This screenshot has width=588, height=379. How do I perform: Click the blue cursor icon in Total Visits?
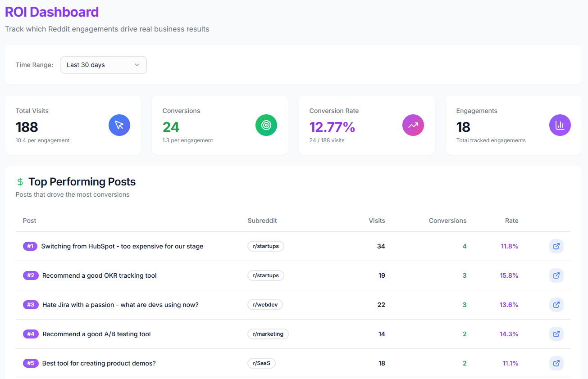[119, 125]
